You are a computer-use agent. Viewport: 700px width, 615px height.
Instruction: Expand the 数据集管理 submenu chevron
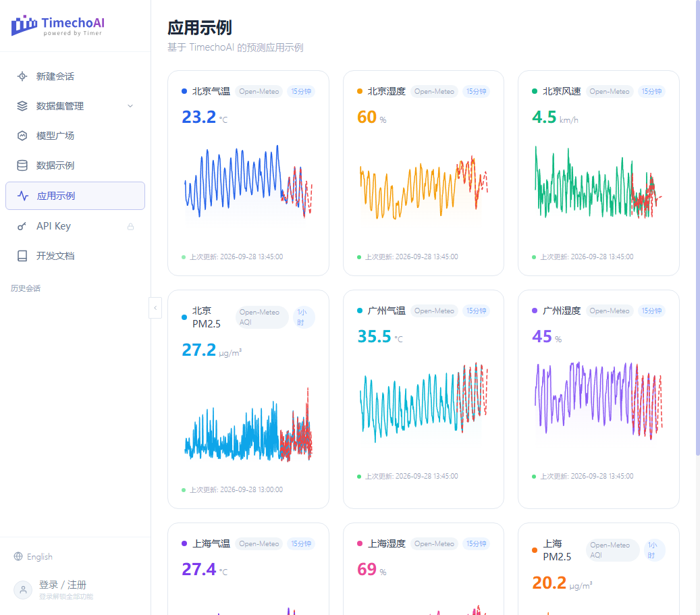pos(130,106)
